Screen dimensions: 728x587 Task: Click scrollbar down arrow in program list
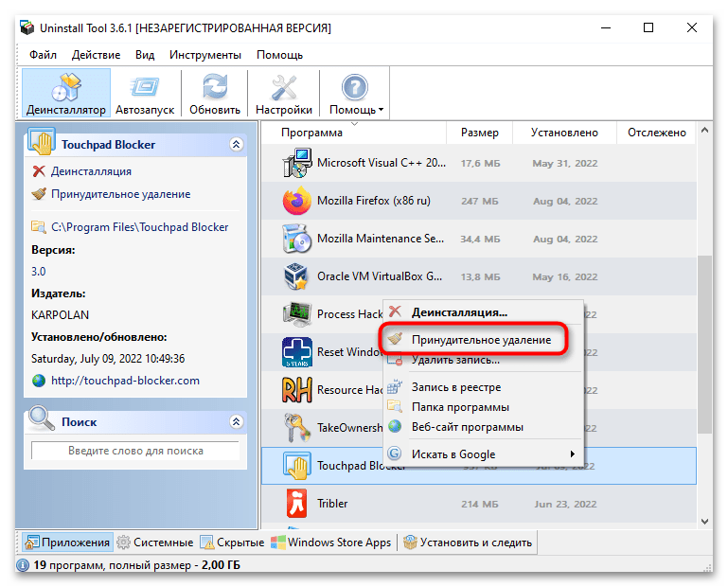pyautogui.click(x=704, y=522)
